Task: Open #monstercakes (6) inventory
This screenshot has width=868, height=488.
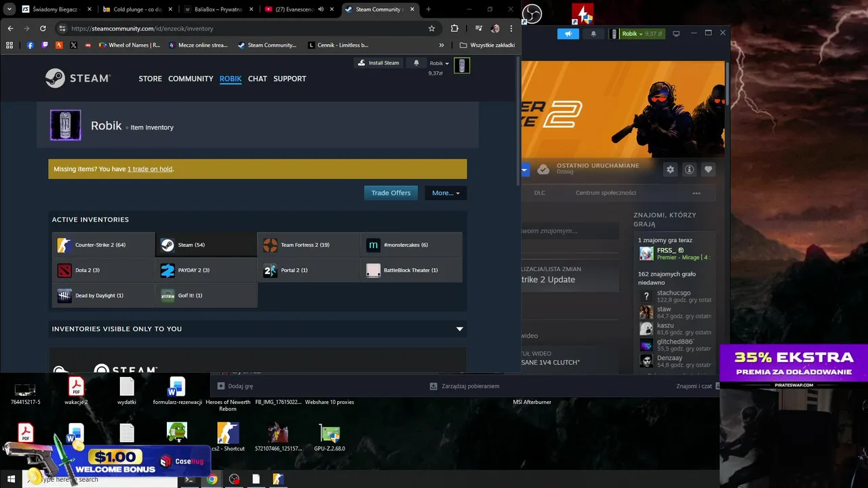Action: 412,245
